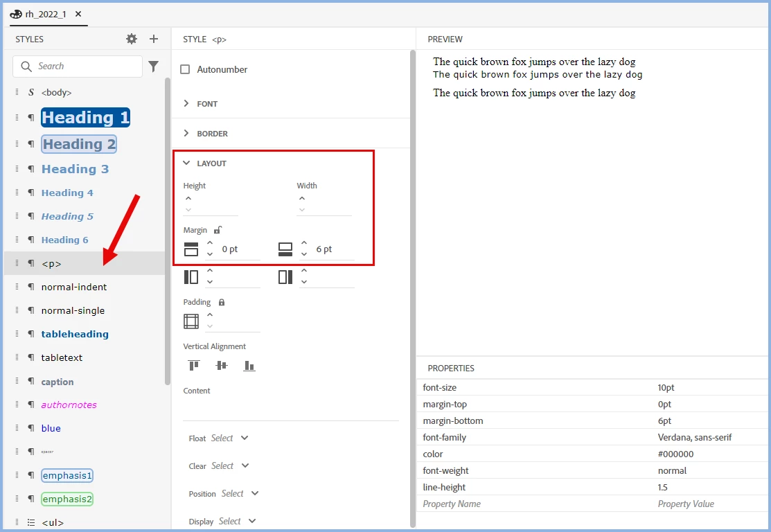Switch to the rh_2022_1 tab
The height and width of the screenshot is (532, 771).
46,15
